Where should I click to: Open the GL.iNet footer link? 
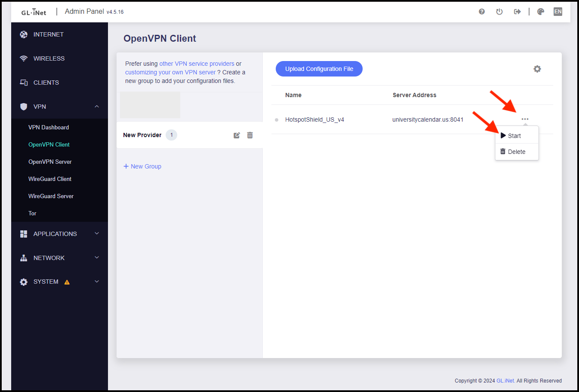pos(505,381)
